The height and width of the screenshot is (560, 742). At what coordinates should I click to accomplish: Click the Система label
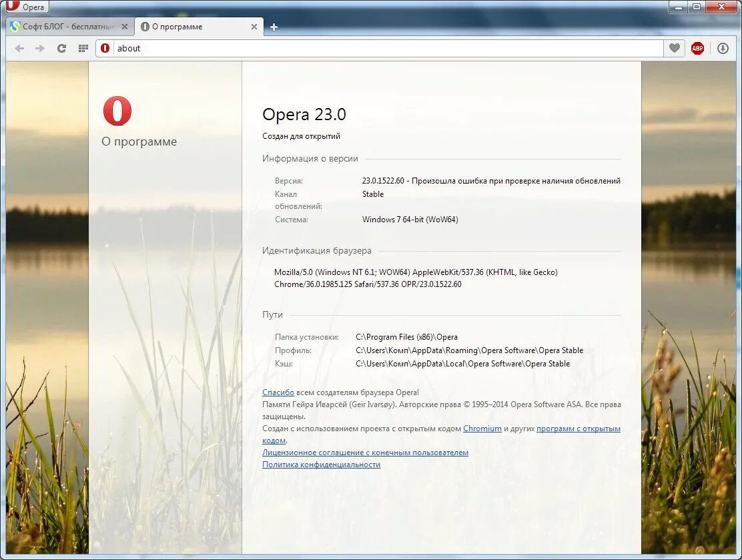click(291, 220)
